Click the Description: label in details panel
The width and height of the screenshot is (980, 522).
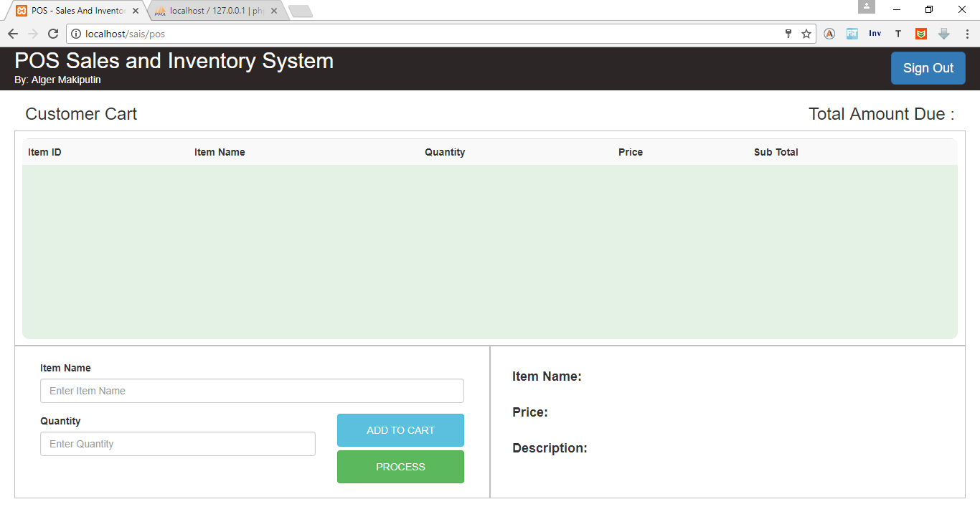[550, 448]
